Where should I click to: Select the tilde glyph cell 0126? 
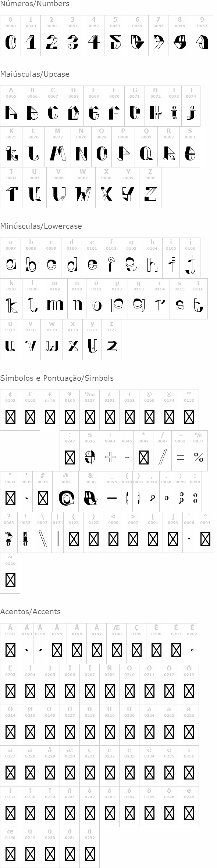pyautogui.click(x=10, y=573)
